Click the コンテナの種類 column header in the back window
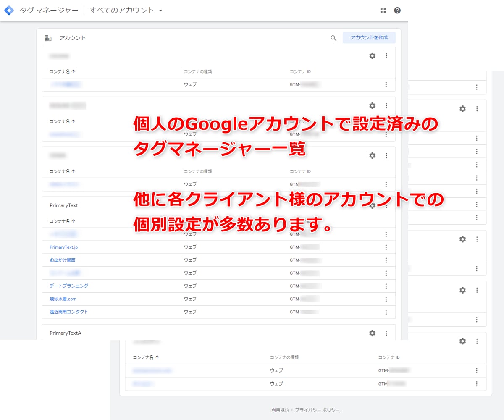 click(x=284, y=357)
